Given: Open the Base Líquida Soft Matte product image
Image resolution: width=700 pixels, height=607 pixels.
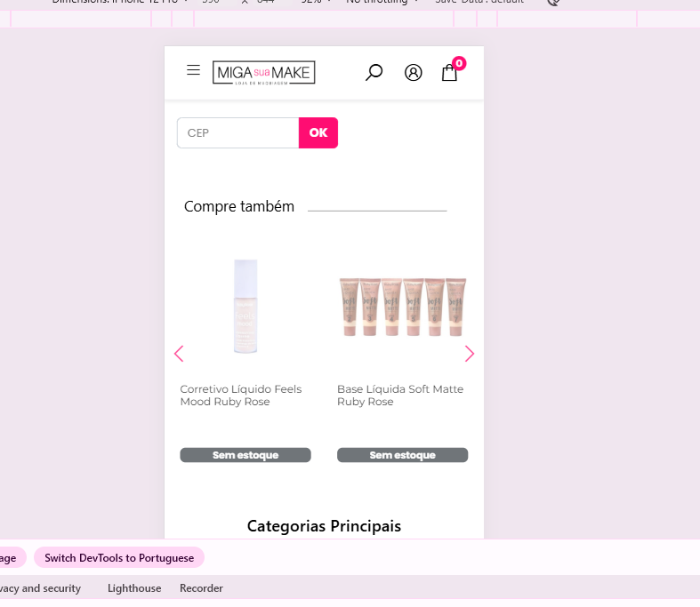Looking at the screenshot, I should pyautogui.click(x=402, y=307).
